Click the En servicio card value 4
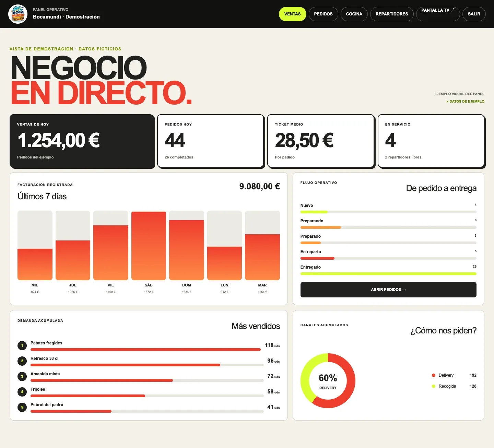 coord(390,140)
